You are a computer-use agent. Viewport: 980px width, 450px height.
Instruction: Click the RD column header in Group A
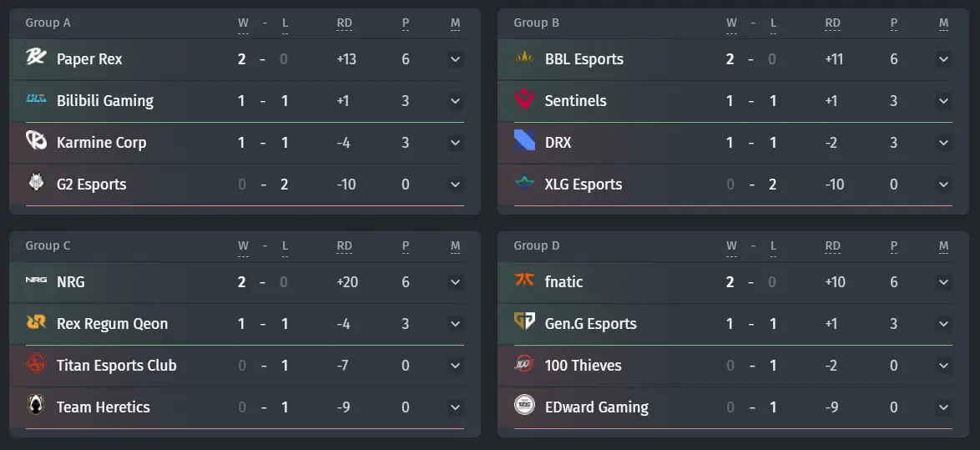point(345,23)
